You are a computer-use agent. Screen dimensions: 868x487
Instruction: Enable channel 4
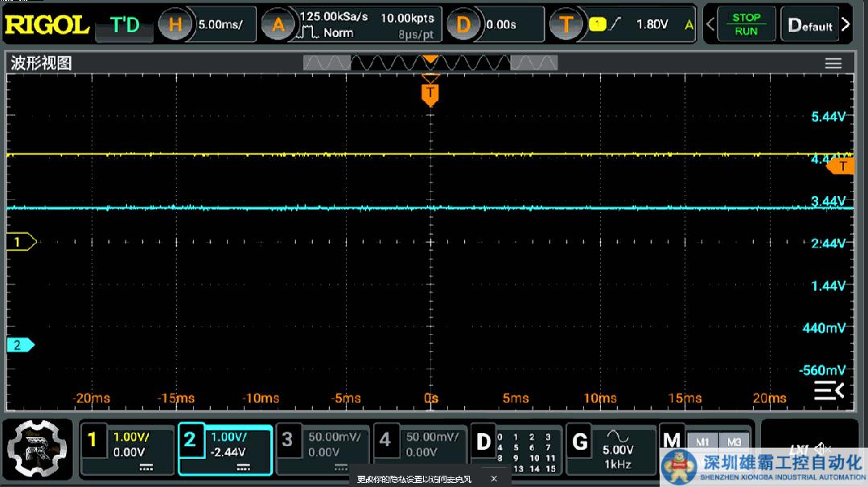pyautogui.click(x=385, y=440)
